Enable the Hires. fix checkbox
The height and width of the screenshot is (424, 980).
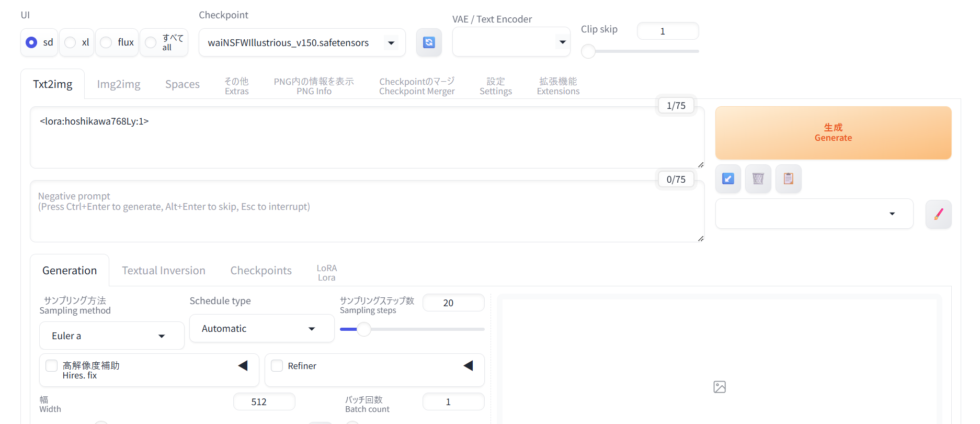pos(52,365)
